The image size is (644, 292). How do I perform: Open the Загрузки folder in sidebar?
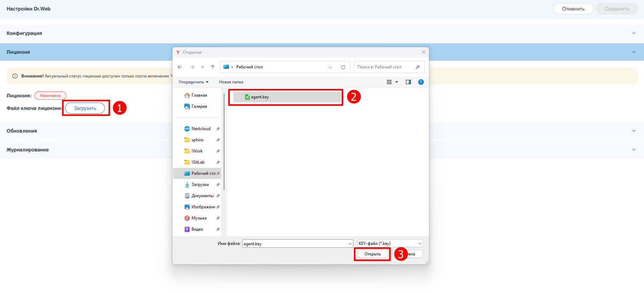[x=200, y=185]
